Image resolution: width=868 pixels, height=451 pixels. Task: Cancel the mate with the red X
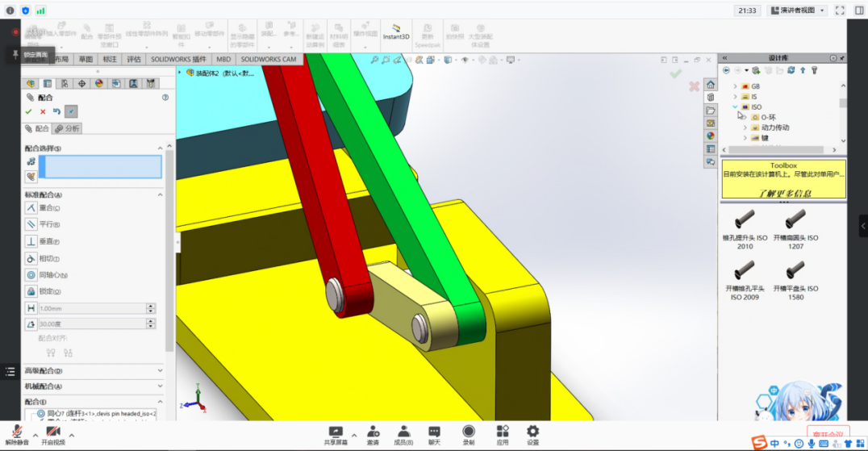[43, 112]
